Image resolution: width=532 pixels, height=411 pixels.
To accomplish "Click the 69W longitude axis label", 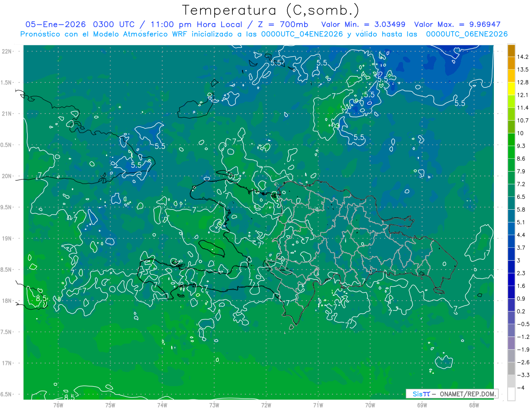I will coord(422,406).
